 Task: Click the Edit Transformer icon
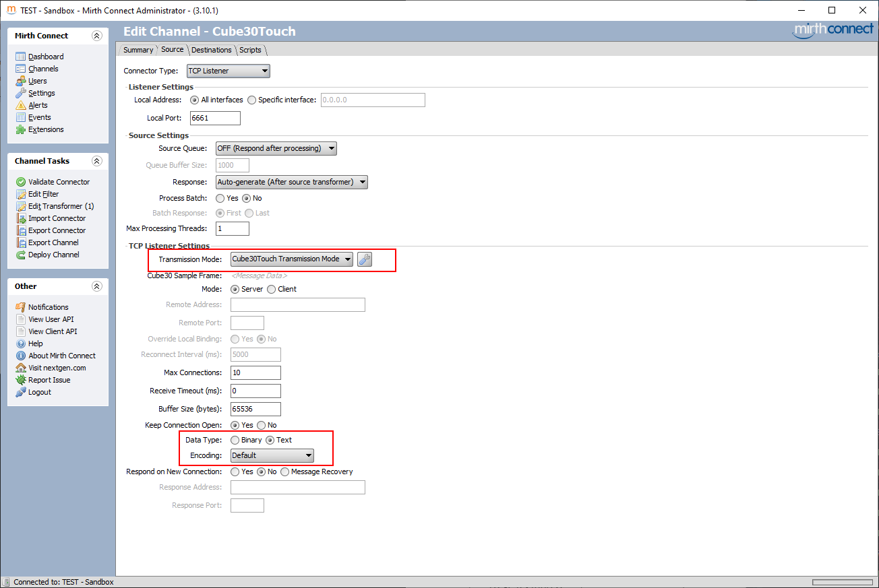pos(21,206)
